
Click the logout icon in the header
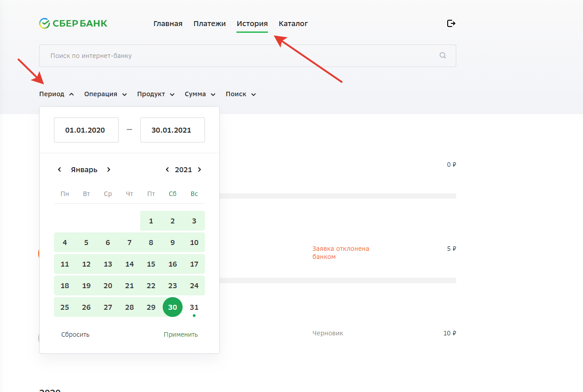point(451,23)
